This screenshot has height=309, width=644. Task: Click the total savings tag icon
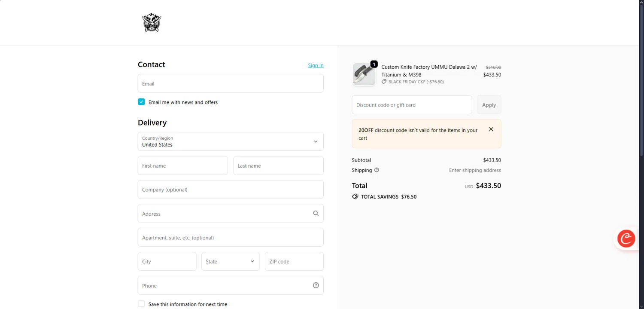(355, 196)
